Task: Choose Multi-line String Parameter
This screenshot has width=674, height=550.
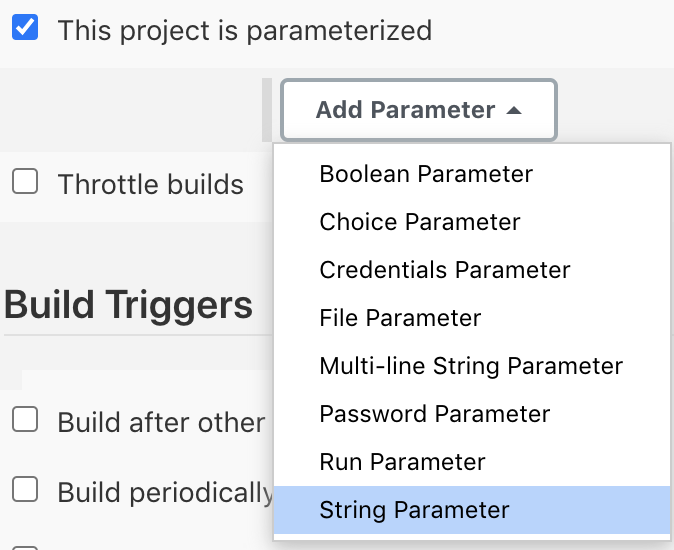Action: coord(472,367)
